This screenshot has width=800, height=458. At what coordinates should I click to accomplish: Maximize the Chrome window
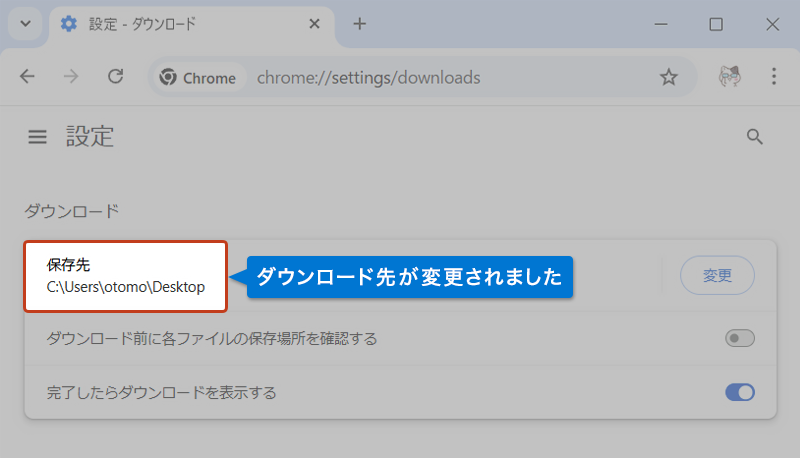(x=716, y=24)
